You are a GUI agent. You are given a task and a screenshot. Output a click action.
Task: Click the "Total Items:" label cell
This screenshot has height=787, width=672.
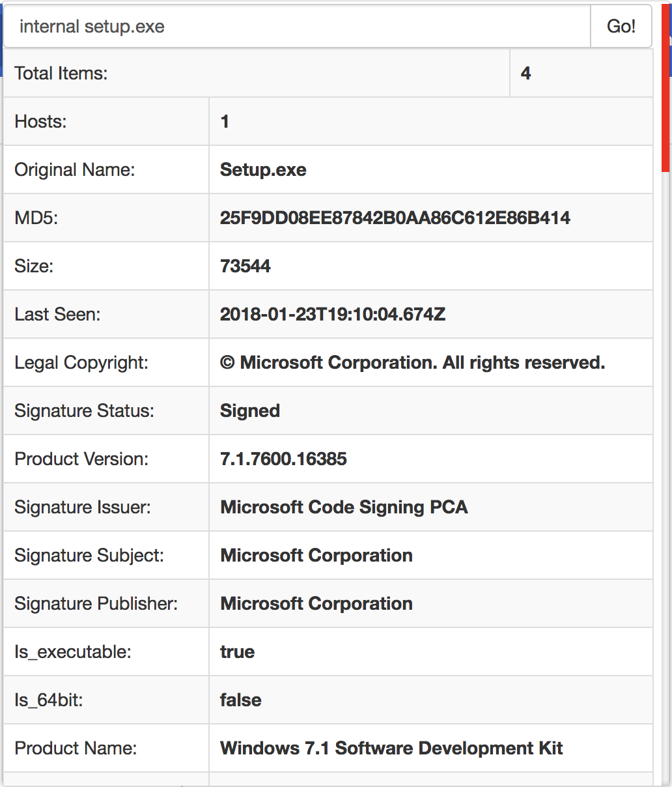(x=61, y=73)
